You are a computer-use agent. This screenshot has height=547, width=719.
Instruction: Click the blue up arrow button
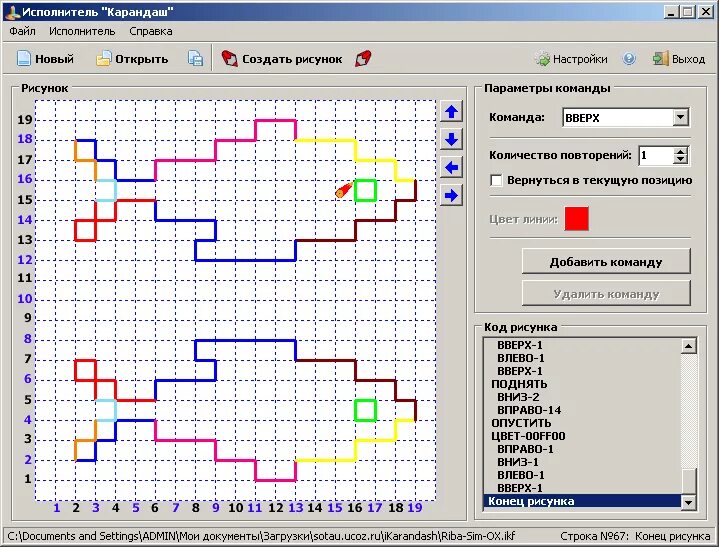[452, 111]
